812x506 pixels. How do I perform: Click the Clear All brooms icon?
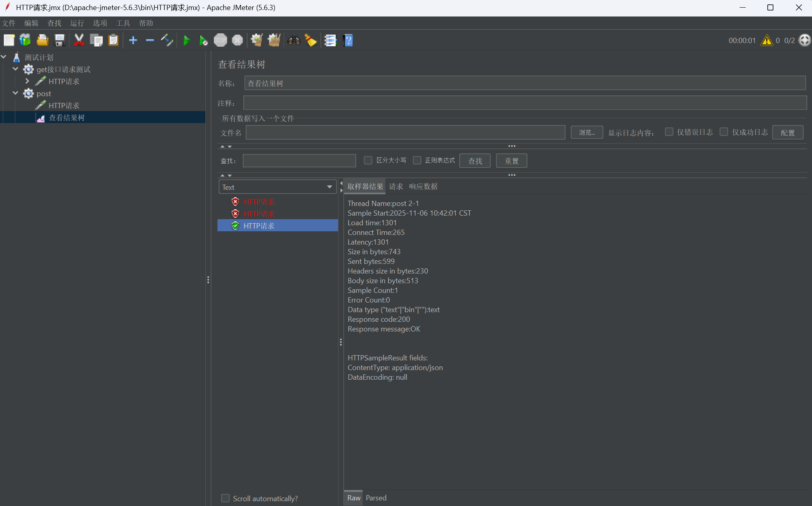[x=274, y=40]
